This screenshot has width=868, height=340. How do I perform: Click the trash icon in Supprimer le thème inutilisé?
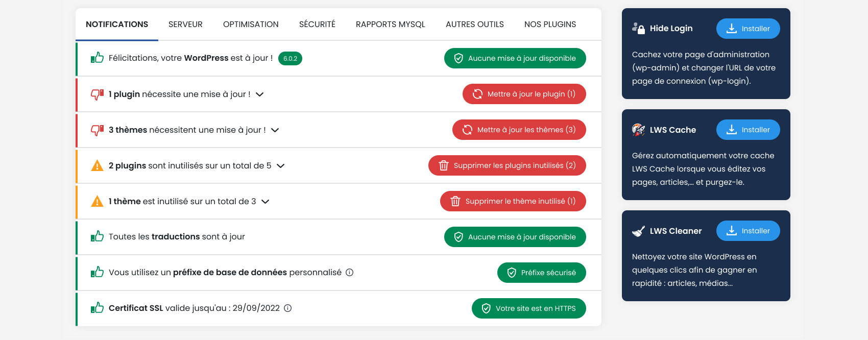[x=455, y=201]
